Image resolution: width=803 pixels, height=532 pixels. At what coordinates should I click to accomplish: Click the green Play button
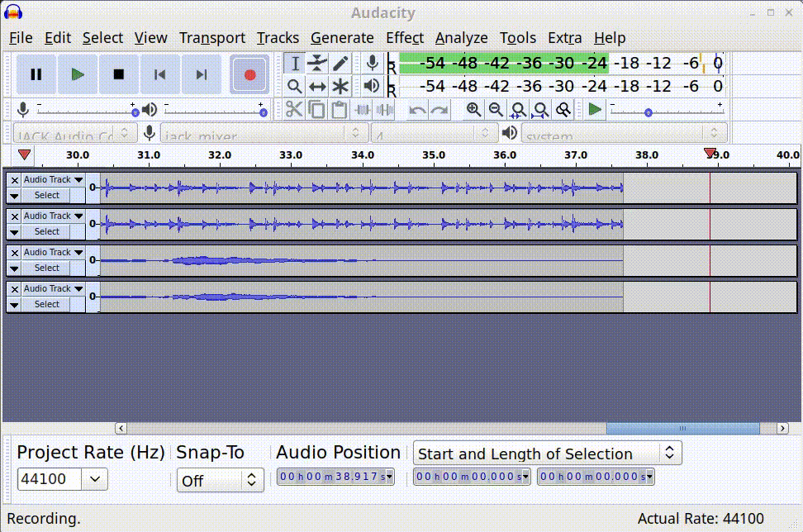click(x=78, y=74)
